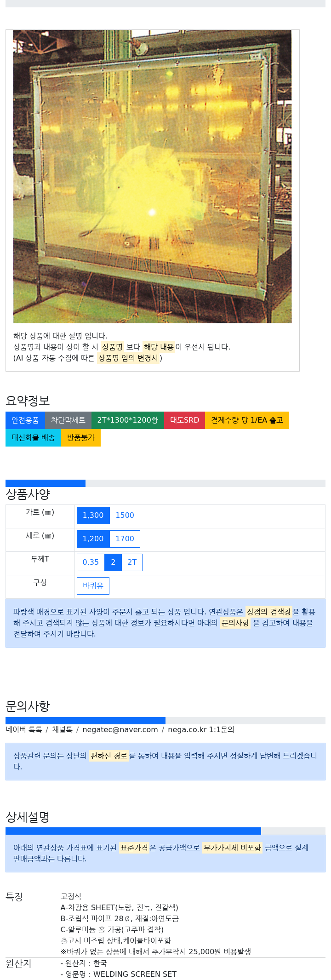Select the 1500 width option
331x980 pixels.
[x=125, y=516]
